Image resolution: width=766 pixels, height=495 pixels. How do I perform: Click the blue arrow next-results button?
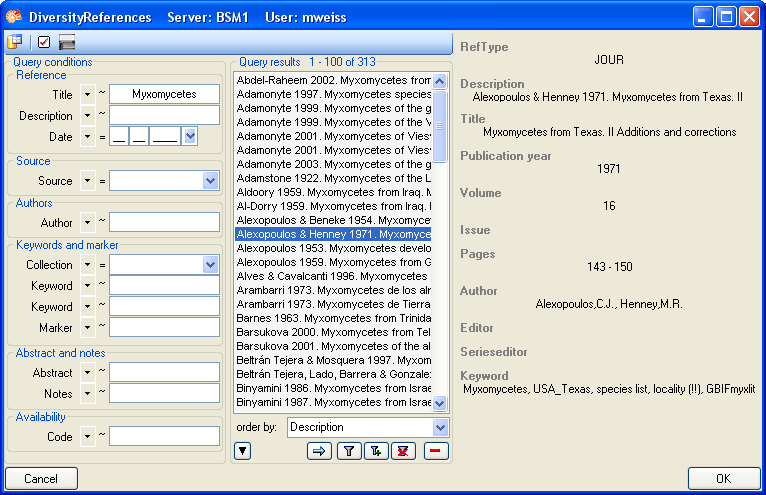pos(320,451)
